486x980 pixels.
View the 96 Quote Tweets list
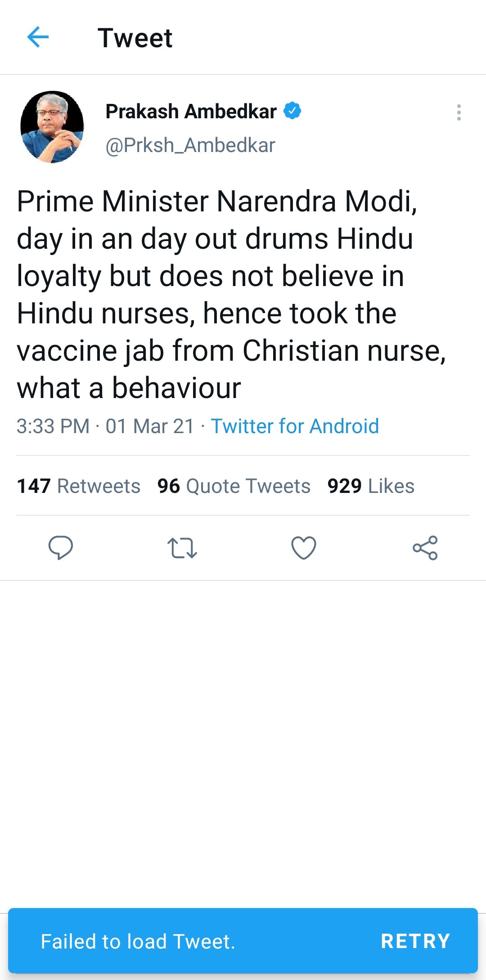pos(234,486)
